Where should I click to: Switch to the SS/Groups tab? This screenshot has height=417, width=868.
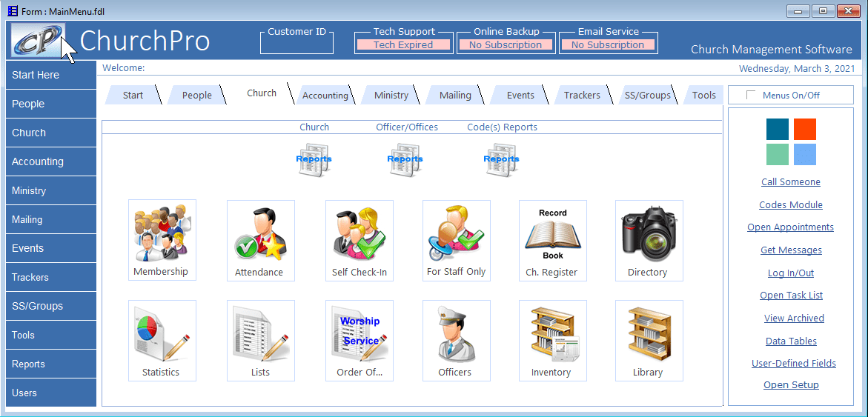click(x=647, y=95)
